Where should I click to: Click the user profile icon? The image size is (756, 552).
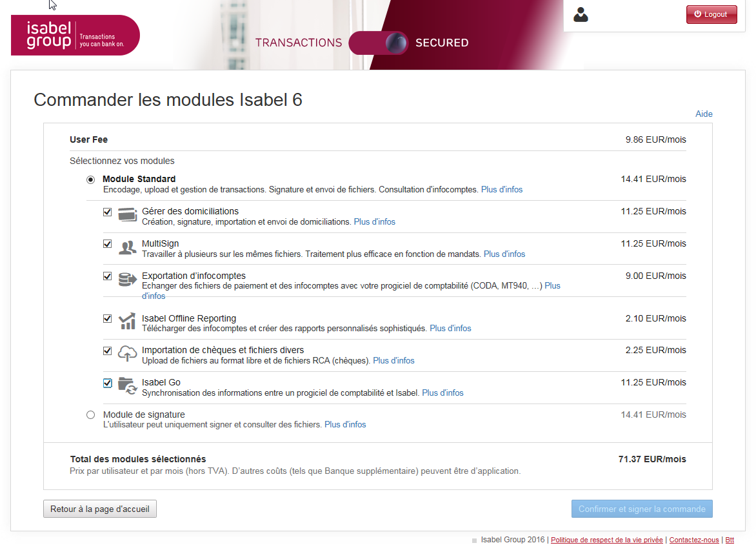581,15
